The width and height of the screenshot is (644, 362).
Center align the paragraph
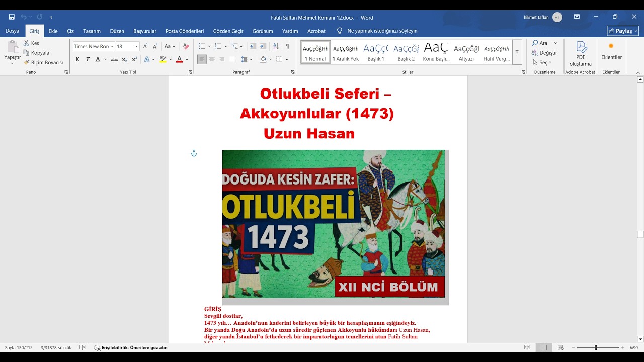[x=212, y=59]
